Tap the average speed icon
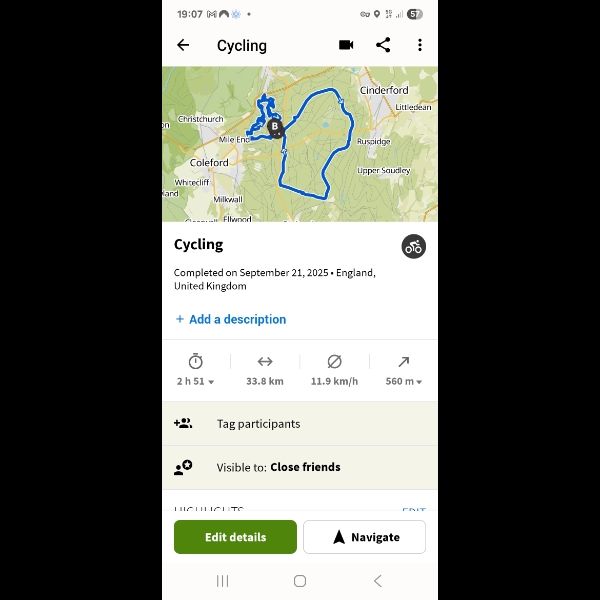The image size is (600, 600). [x=334, y=361]
